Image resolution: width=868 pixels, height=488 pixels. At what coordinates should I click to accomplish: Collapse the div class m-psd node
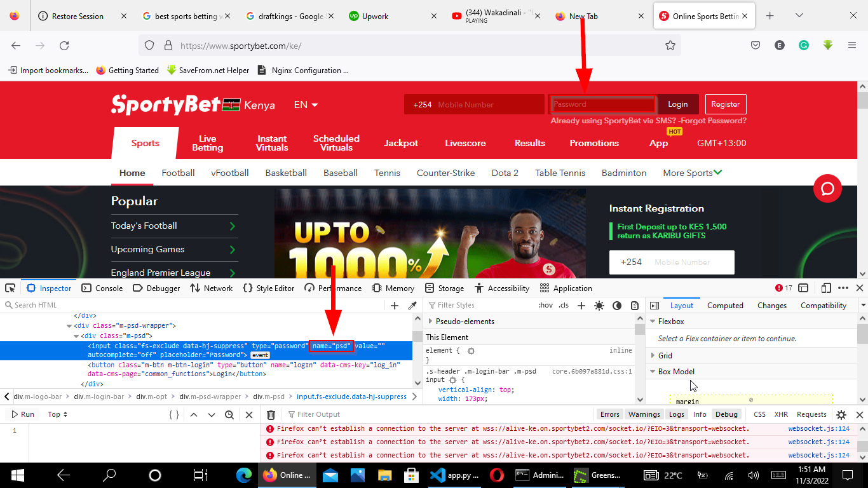pos(76,336)
